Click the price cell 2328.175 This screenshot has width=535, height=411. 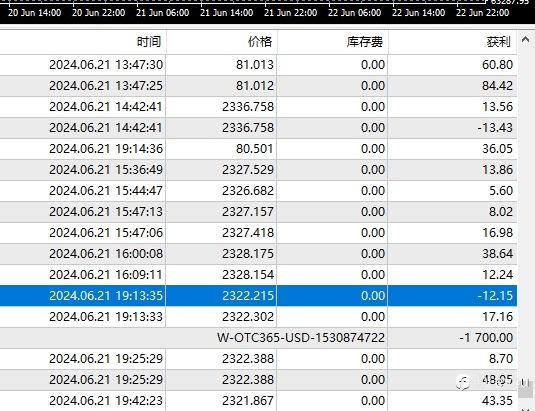(248, 254)
